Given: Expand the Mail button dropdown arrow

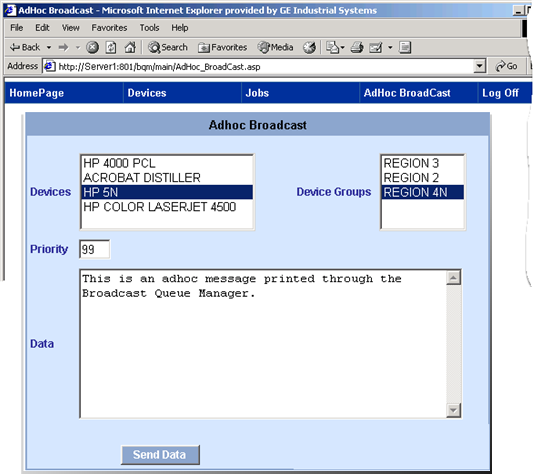Looking at the screenshot, I should coord(390,47).
